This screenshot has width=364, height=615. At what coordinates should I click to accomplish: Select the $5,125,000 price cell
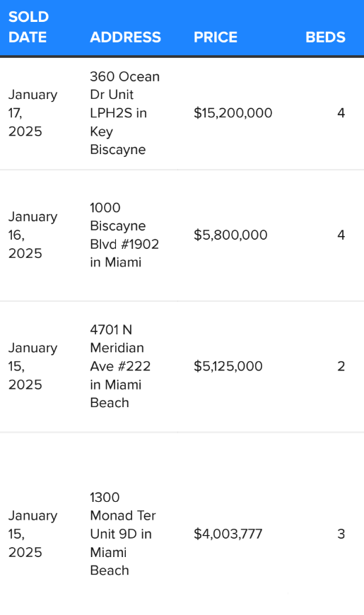pos(228,366)
